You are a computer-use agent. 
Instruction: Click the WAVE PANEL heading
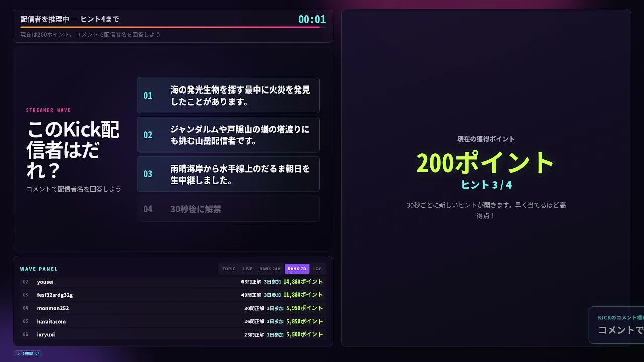pyautogui.click(x=39, y=269)
